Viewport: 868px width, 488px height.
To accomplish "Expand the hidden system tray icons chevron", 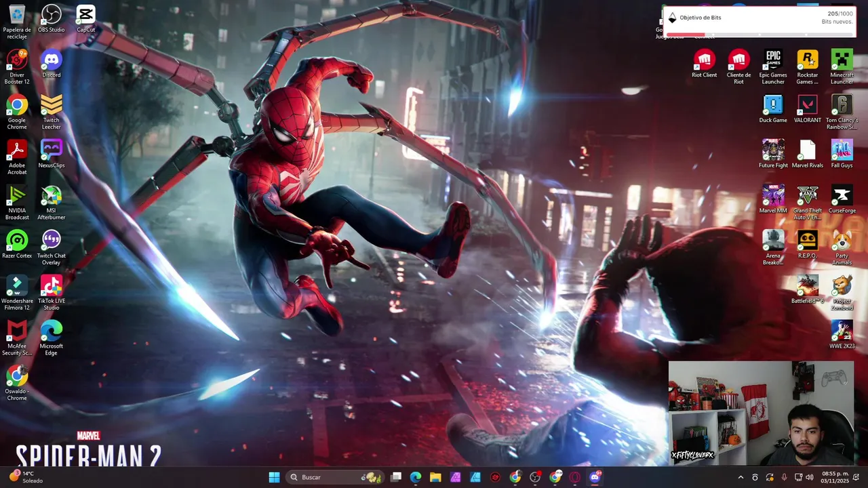I will 741,478.
